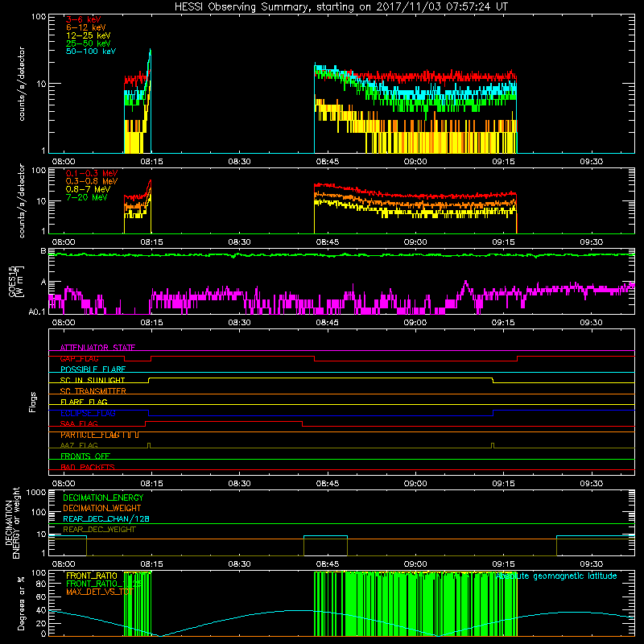The width and height of the screenshot is (644, 644).
Task: Click the orange "0.3-0.8 MeV" legend entry
Action: (x=92, y=181)
